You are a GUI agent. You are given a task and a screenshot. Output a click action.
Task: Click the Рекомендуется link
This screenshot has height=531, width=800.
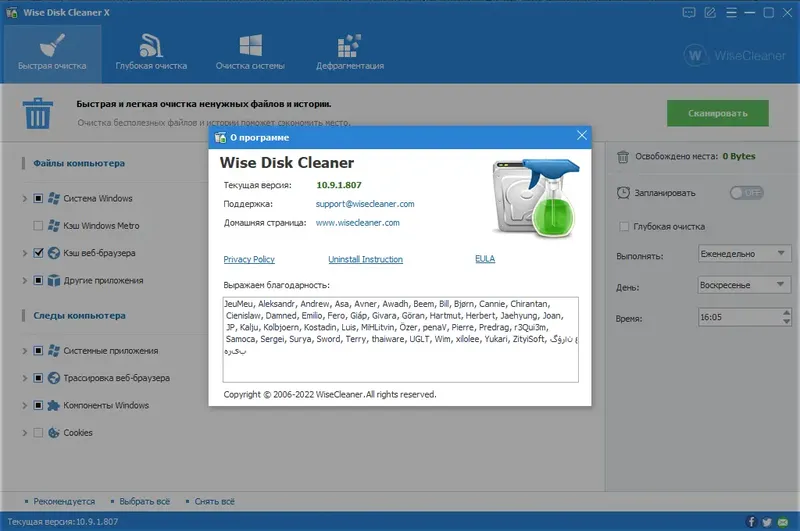(64, 501)
